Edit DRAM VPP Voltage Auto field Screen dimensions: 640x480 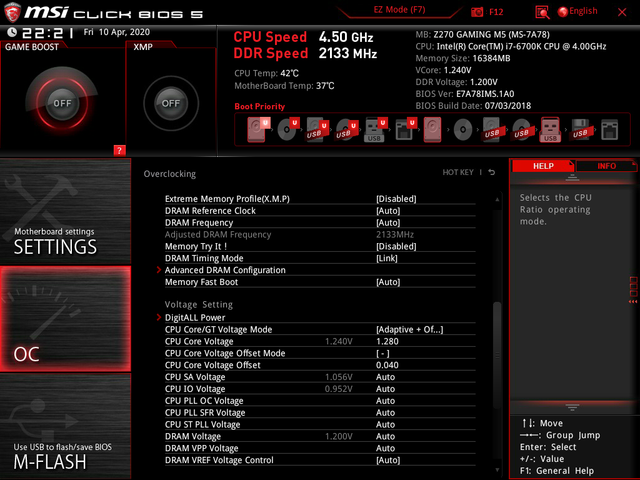tap(385, 448)
